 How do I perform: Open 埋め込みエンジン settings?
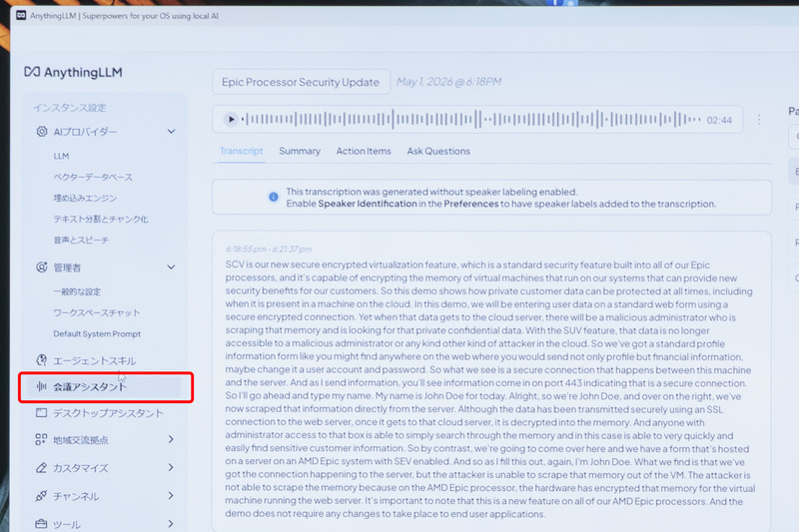tap(85, 198)
